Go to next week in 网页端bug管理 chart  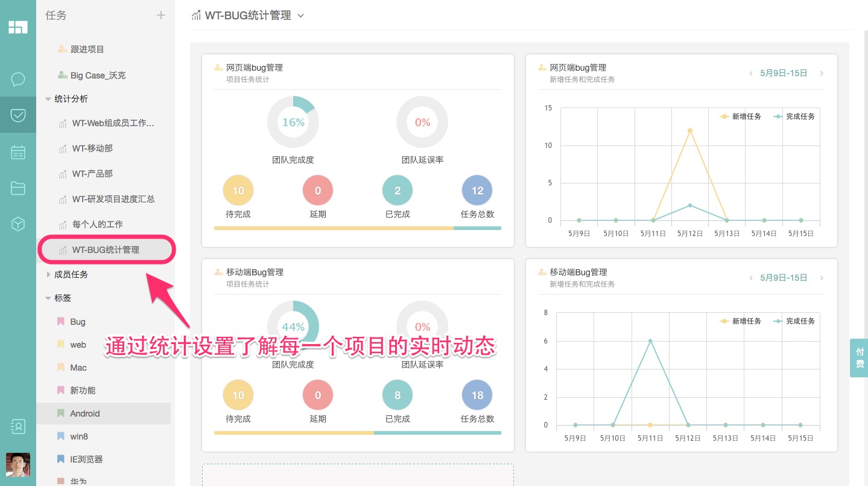tap(822, 74)
